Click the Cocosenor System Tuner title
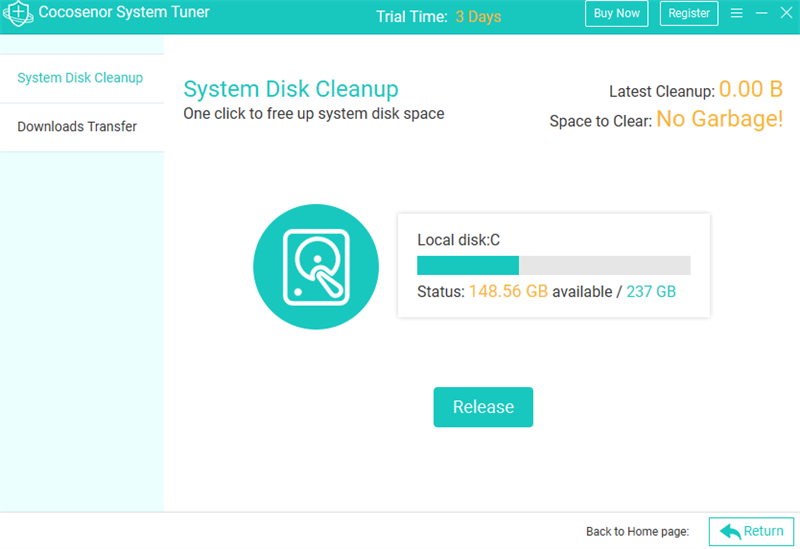 point(124,14)
